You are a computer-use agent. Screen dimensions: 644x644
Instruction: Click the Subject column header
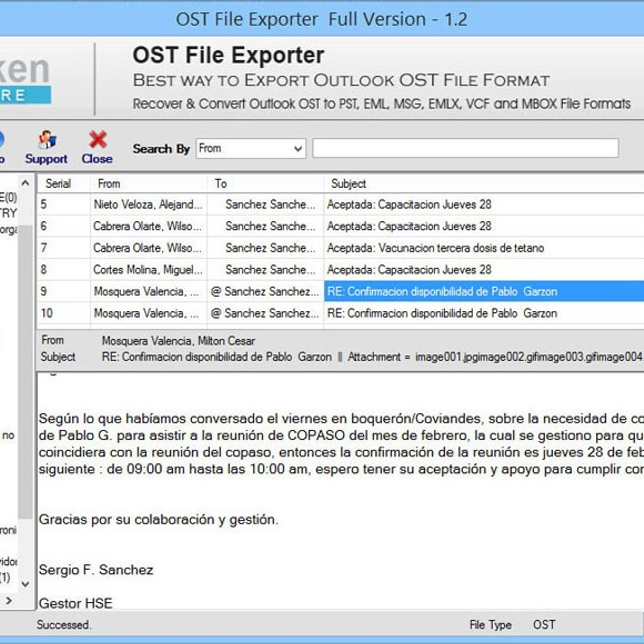pyautogui.click(x=349, y=184)
